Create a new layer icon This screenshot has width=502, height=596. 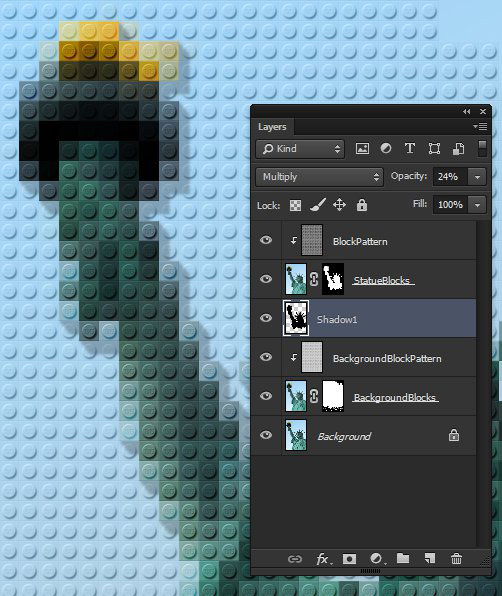[x=430, y=558]
